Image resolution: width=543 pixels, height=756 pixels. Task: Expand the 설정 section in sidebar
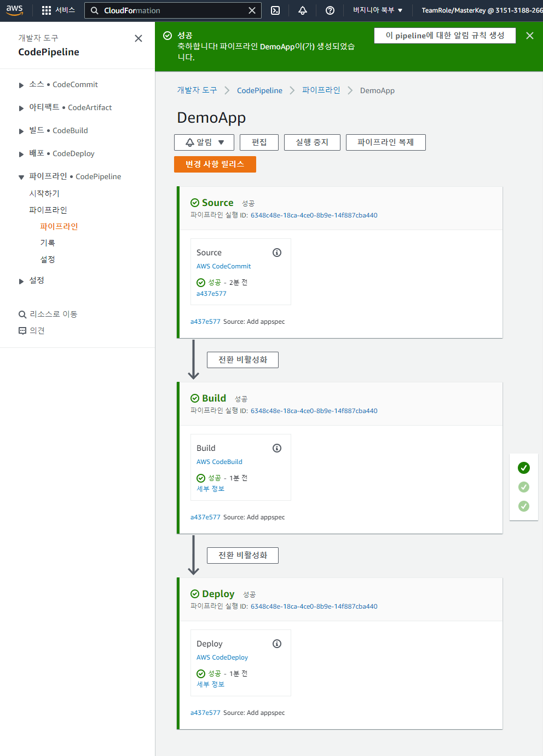(21, 281)
